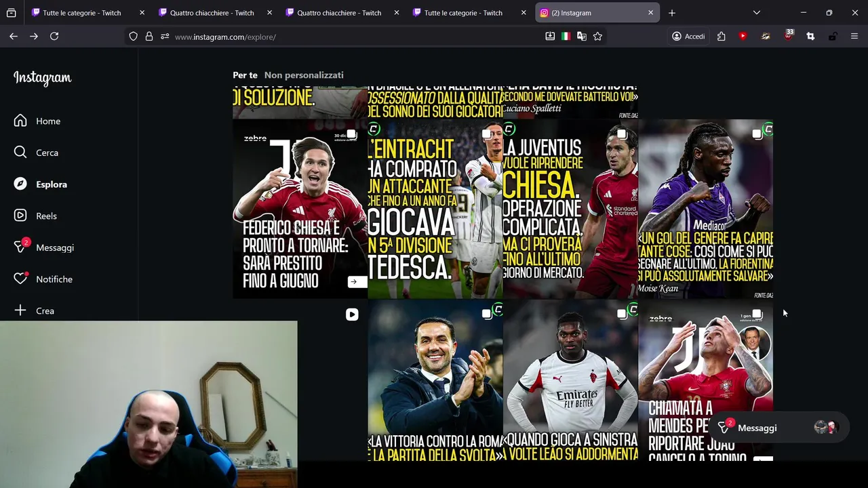This screenshot has height=488, width=868.
Task: Open Notifiche heart in sidebar
Action: pos(43,279)
